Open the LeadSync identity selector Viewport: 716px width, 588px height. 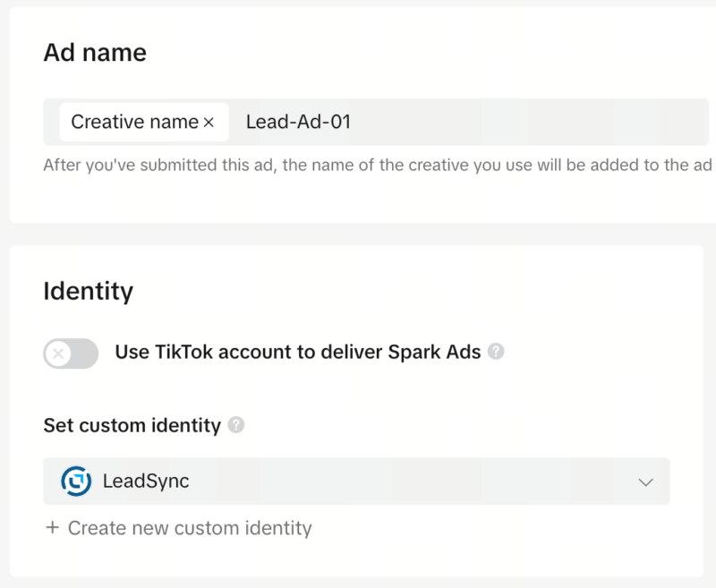356,481
